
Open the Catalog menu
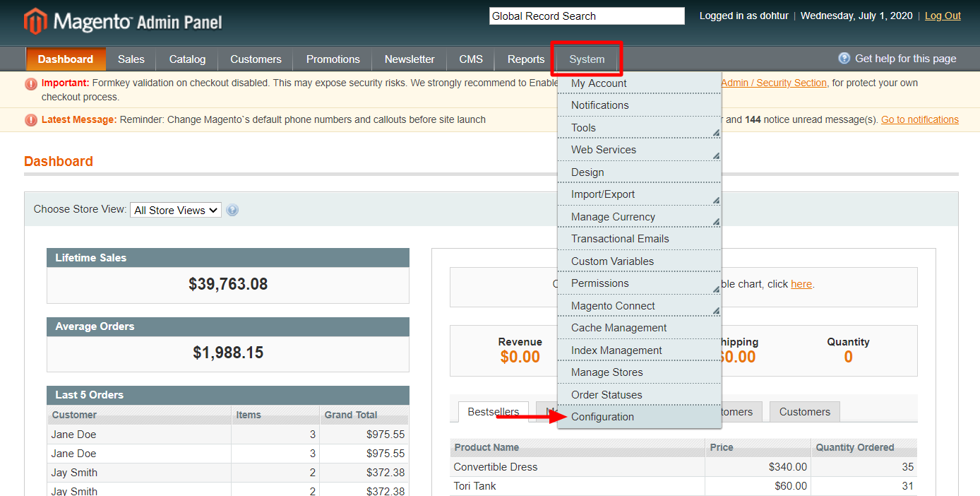pyautogui.click(x=187, y=59)
